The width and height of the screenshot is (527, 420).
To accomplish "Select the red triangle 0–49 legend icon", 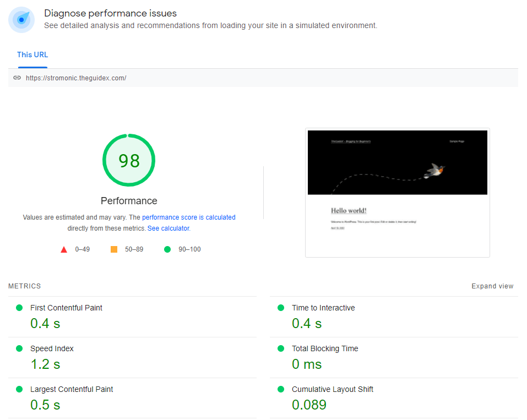I will [x=64, y=249].
